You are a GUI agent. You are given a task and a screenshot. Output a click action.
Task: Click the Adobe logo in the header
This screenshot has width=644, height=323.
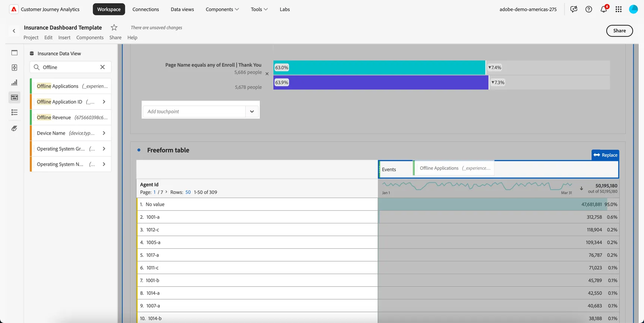(x=14, y=9)
